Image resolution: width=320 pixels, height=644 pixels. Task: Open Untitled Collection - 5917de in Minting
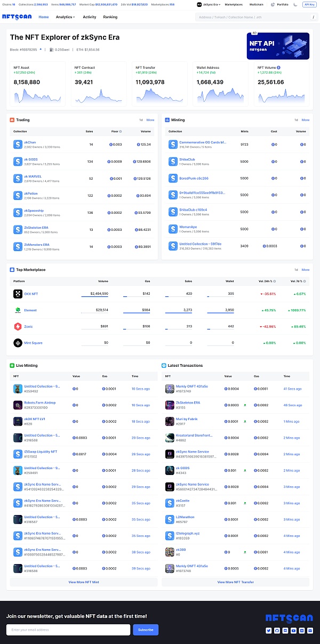[201, 244]
